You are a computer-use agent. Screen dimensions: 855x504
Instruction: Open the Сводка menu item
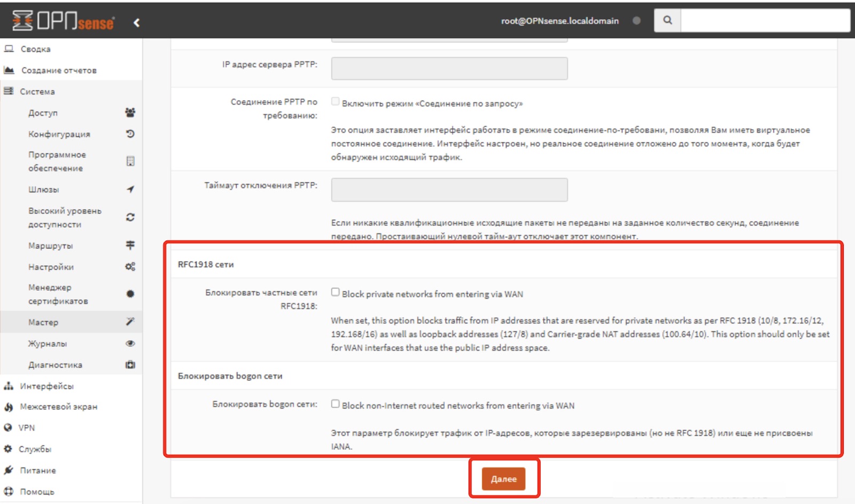pyautogui.click(x=35, y=49)
